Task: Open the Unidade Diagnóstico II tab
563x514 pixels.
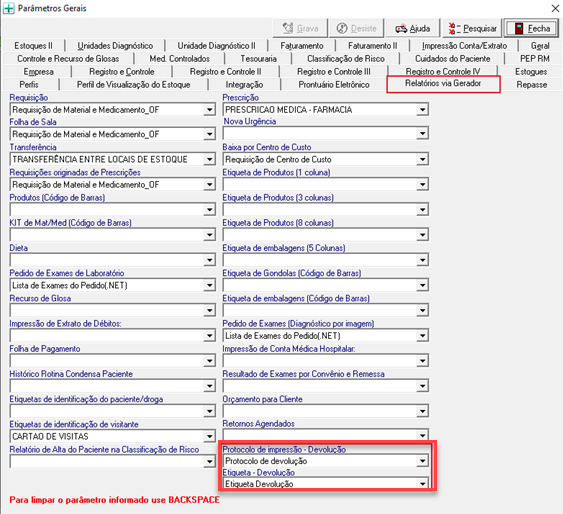Action: [x=217, y=46]
